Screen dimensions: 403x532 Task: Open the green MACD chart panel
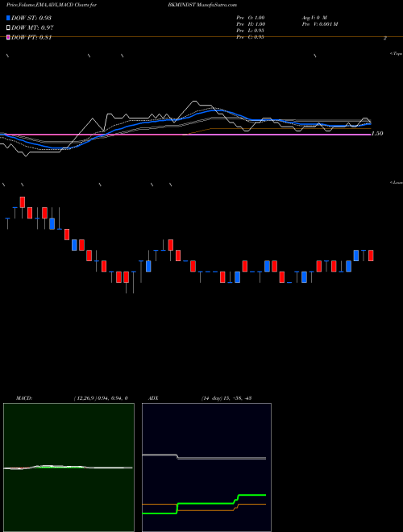tap(69, 468)
